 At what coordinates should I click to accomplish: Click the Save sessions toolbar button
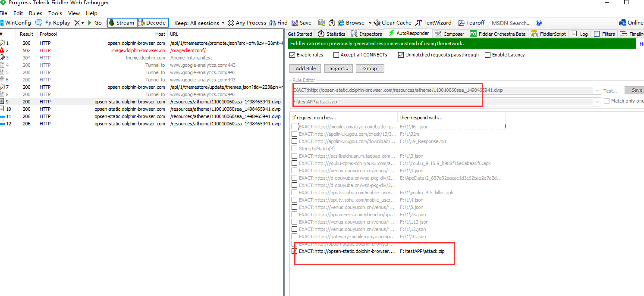click(x=302, y=23)
